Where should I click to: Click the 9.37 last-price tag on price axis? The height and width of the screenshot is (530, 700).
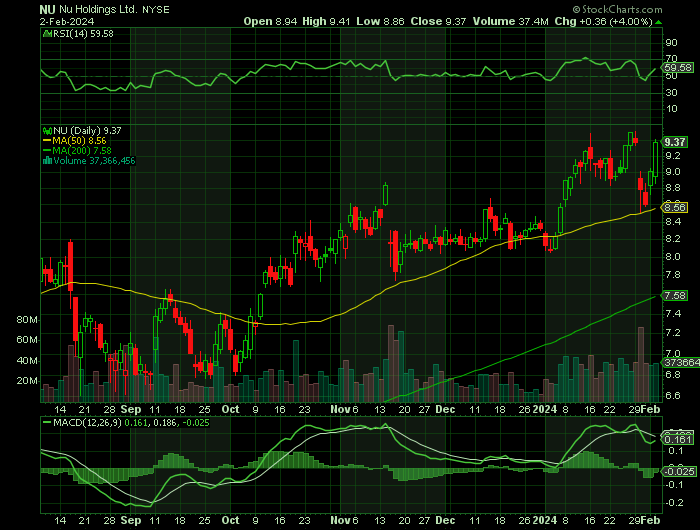click(675, 142)
